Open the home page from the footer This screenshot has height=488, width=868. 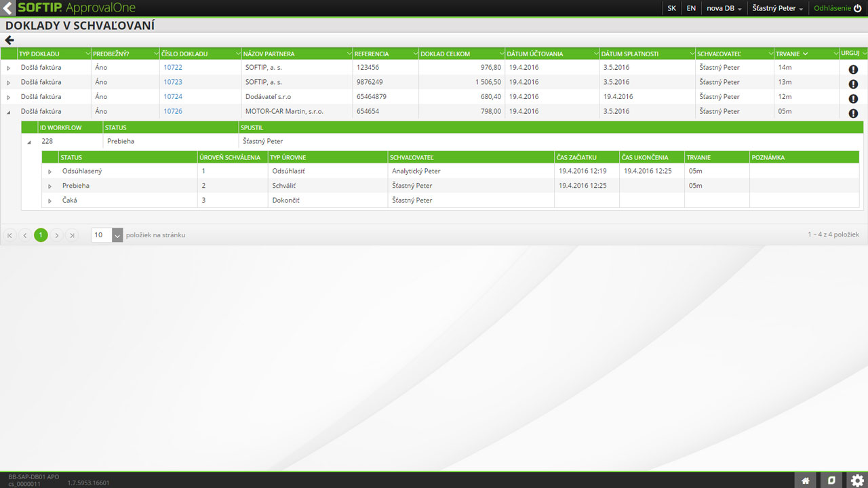[806, 481]
